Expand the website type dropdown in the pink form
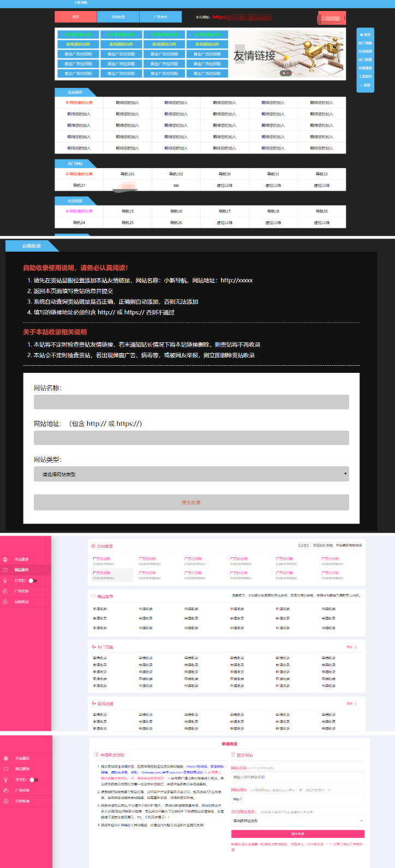 [297, 821]
